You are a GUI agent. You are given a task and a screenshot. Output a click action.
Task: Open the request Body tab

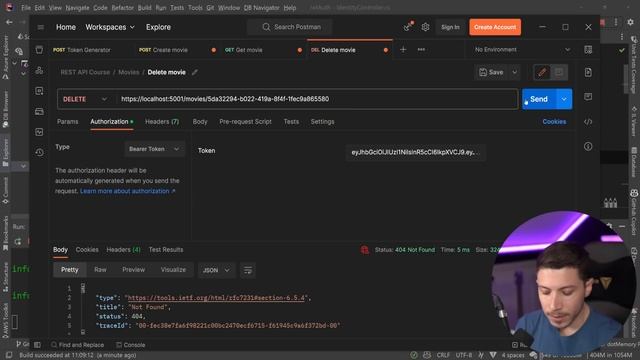tap(200, 122)
